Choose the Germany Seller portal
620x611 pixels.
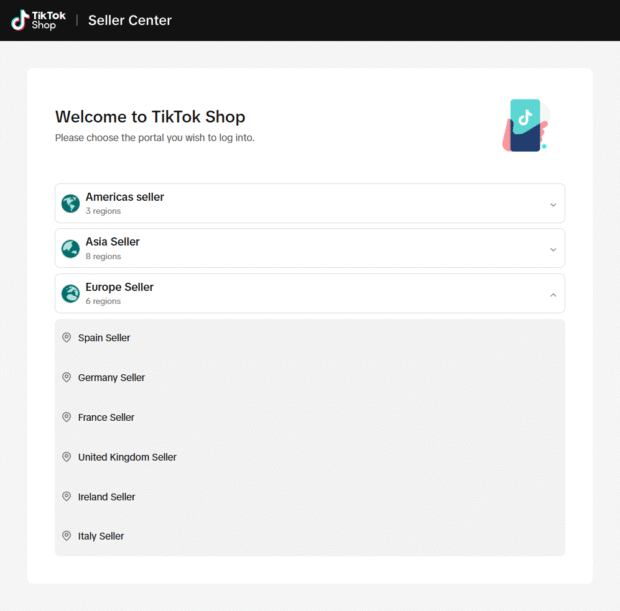(310, 378)
